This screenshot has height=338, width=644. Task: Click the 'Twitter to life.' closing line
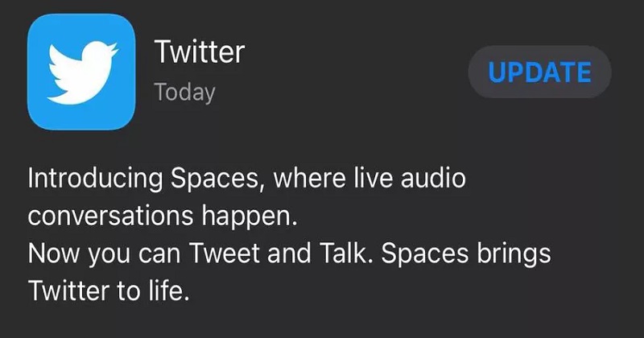point(109,291)
